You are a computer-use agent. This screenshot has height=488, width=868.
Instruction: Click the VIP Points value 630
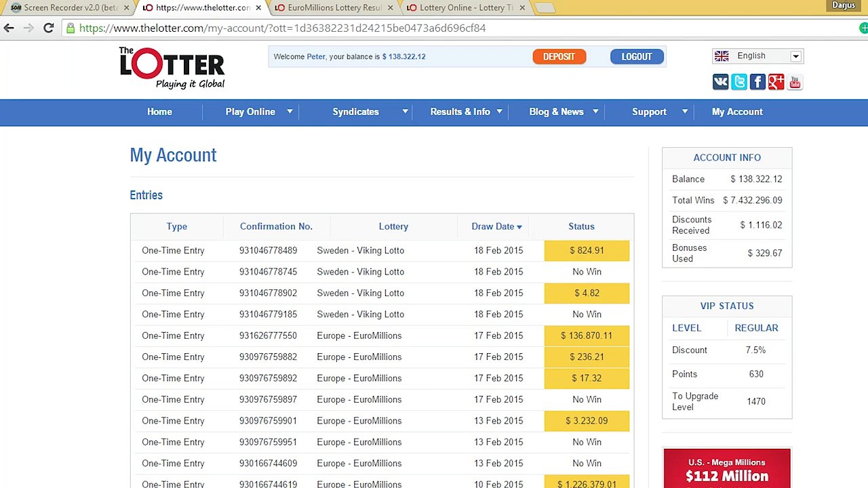[756, 374]
